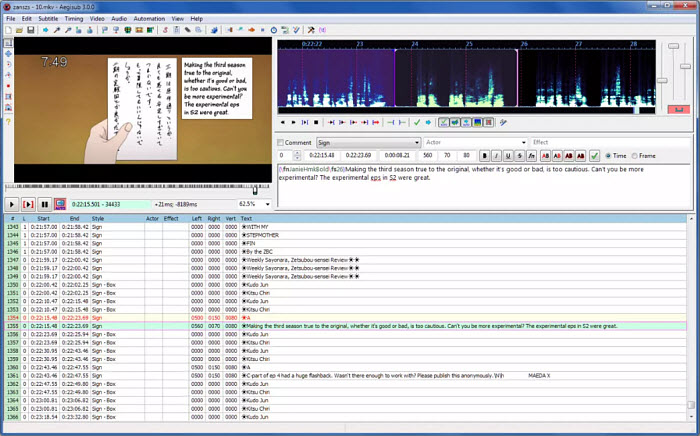
Task: Click the video seek bar slider
Action: pos(255,191)
